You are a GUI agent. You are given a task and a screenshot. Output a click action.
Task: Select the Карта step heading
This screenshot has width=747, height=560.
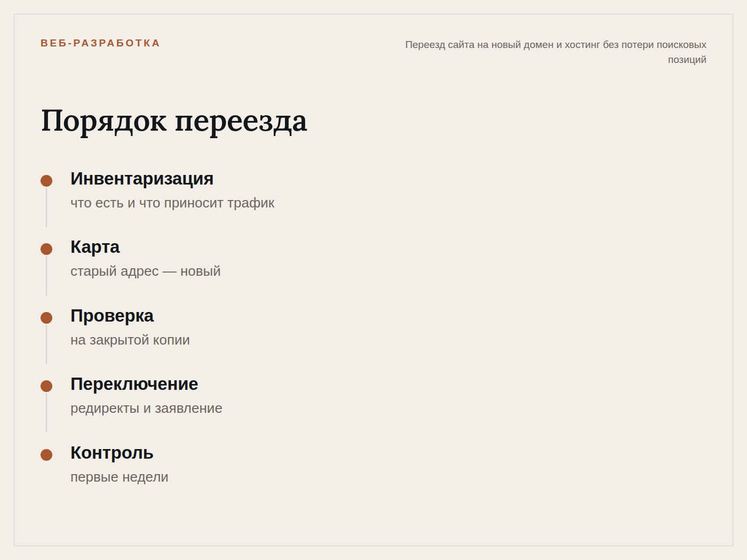coord(95,247)
